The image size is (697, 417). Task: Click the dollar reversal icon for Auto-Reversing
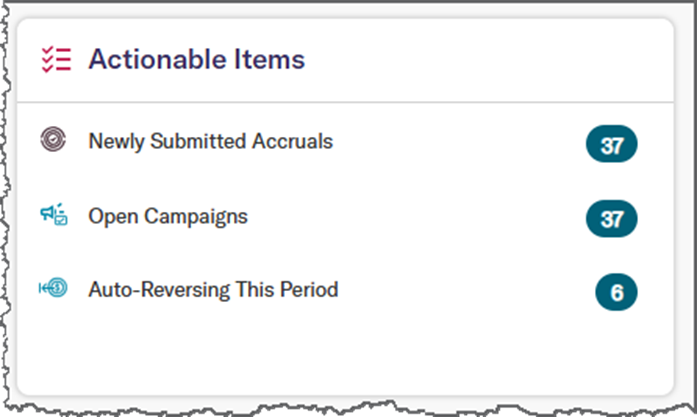pos(53,288)
